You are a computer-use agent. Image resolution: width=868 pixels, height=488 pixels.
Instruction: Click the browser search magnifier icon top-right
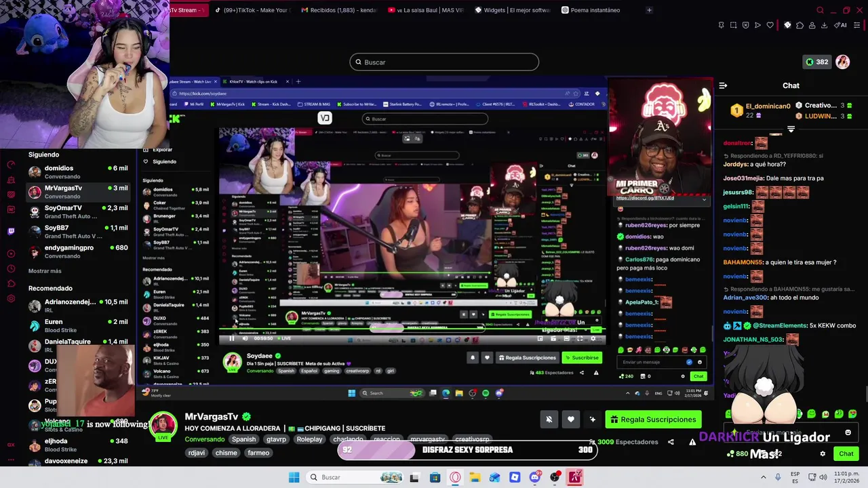pyautogui.click(x=820, y=10)
